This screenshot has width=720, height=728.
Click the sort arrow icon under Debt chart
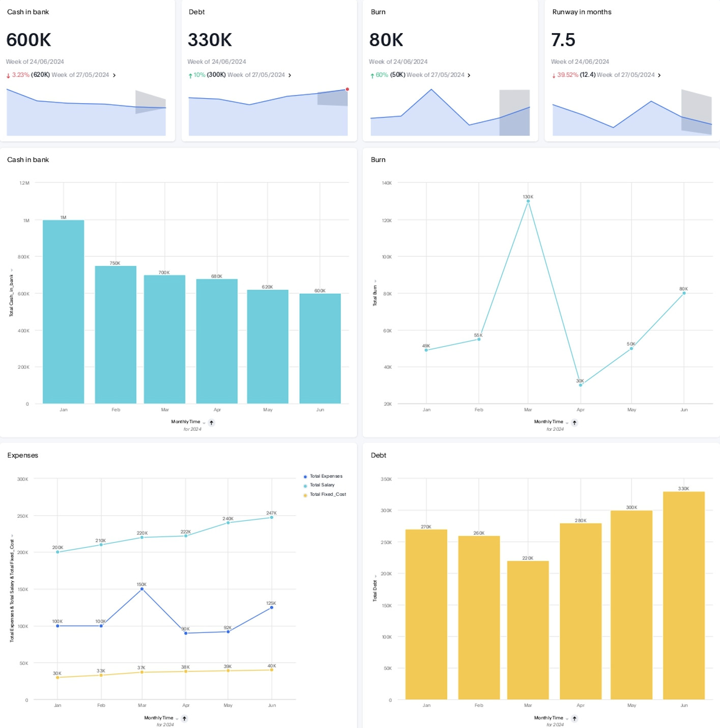(x=574, y=718)
